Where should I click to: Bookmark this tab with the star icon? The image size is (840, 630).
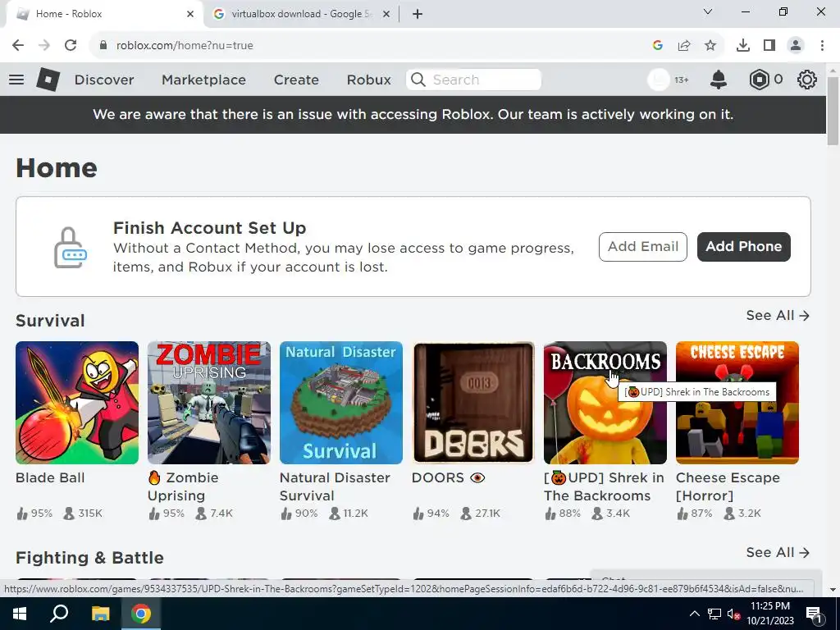[710, 45]
